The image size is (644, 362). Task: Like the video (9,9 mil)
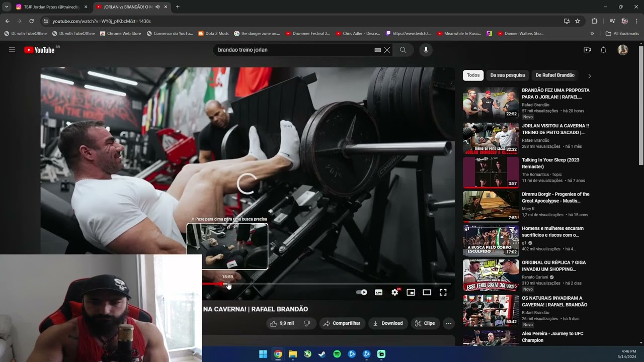pyautogui.click(x=282, y=323)
